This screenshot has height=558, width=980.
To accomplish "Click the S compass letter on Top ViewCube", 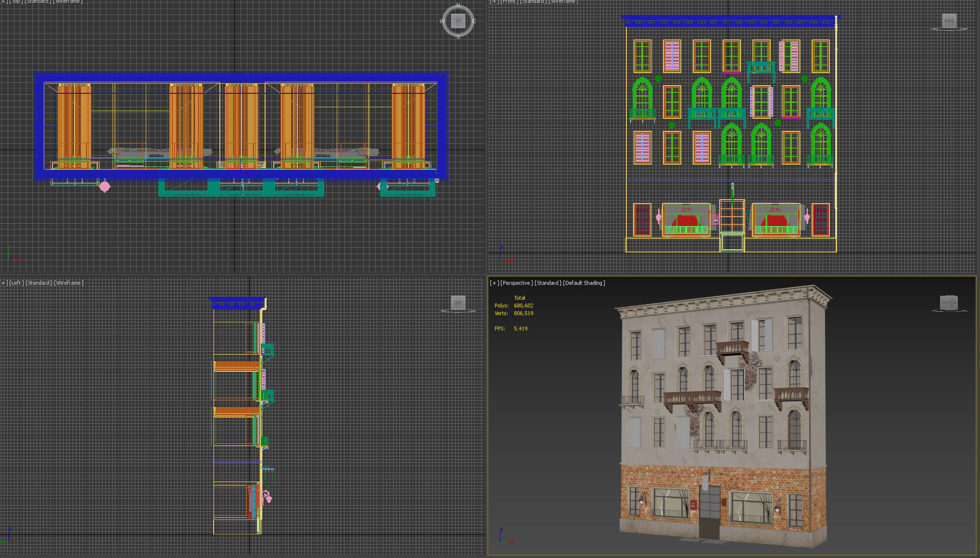I will pos(458,37).
